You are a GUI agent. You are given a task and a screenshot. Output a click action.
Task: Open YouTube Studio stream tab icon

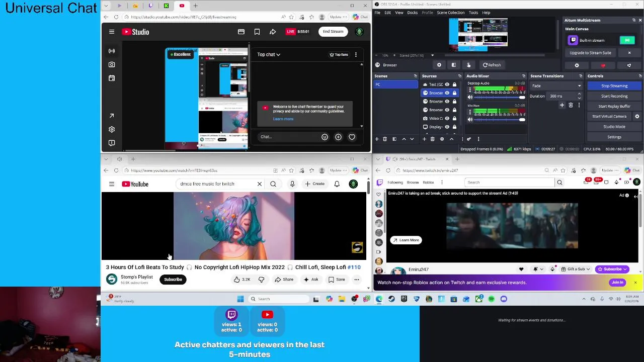pos(112,51)
